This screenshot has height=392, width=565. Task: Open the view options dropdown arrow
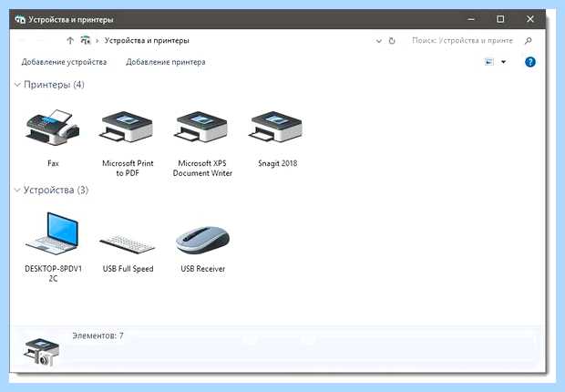tap(504, 62)
